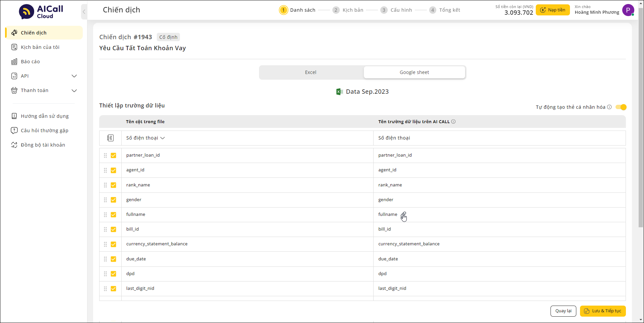Click info icon next to auto-personalization label

609,107
